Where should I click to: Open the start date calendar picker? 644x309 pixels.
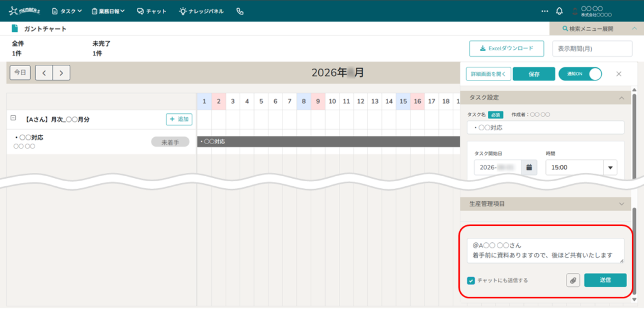click(529, 167)
